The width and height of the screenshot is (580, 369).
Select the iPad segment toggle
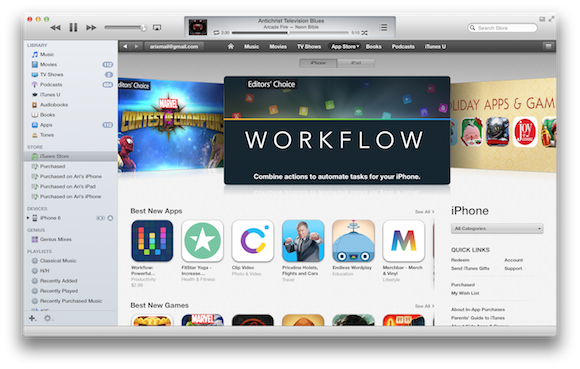point(356,63)
